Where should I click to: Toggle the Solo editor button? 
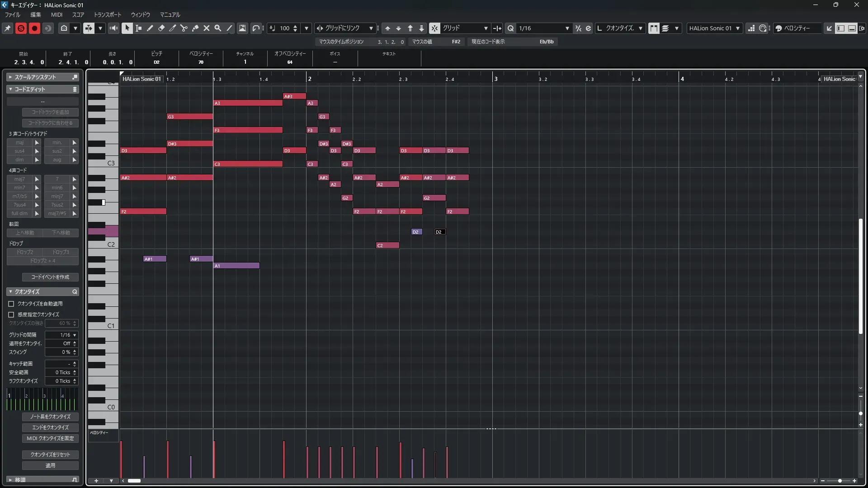21,28
